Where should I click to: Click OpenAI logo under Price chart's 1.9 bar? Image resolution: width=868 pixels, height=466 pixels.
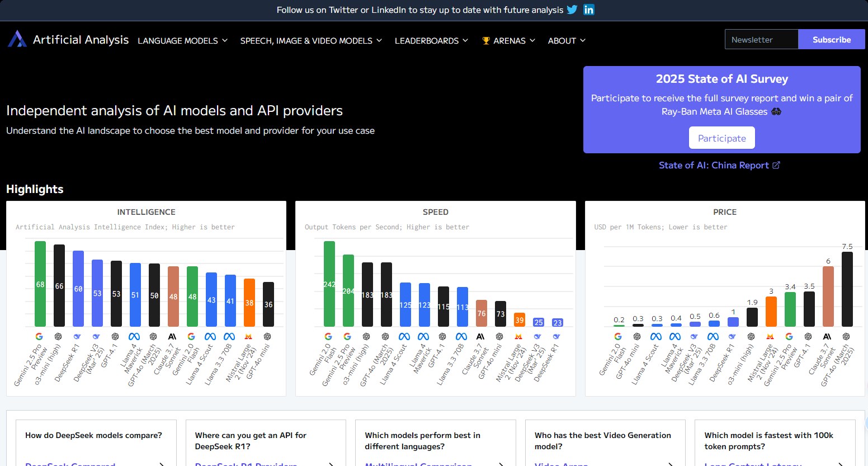click(751, 336)
